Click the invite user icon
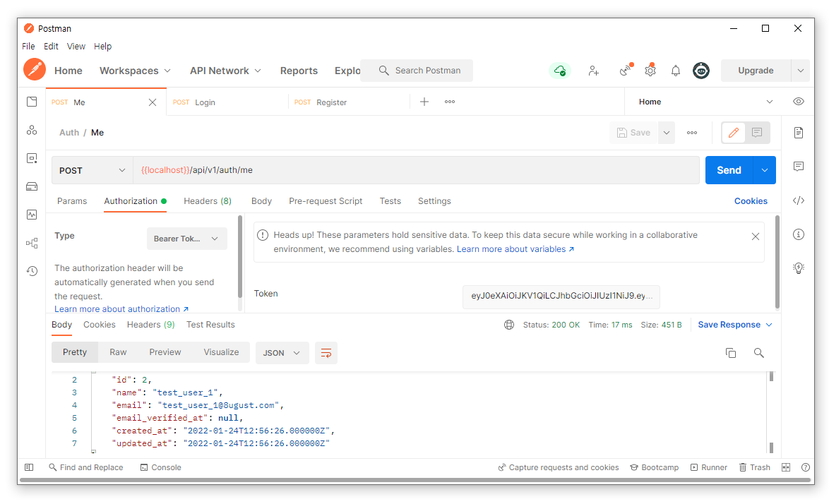 pos(594,71)
